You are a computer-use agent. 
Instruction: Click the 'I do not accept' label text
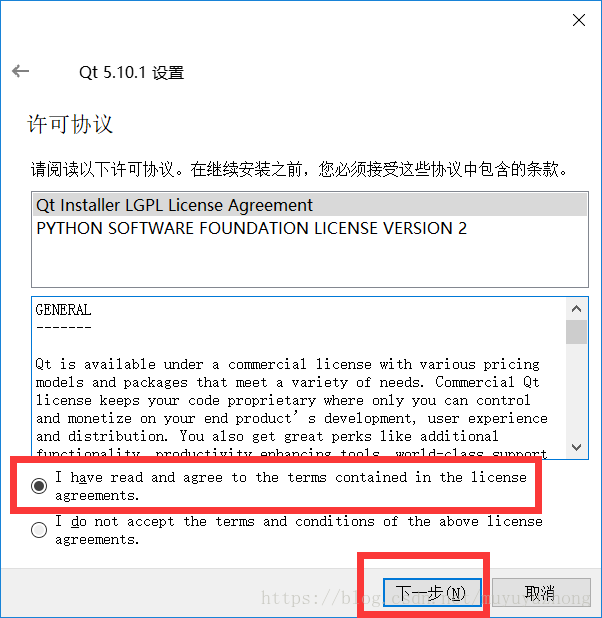298,530
